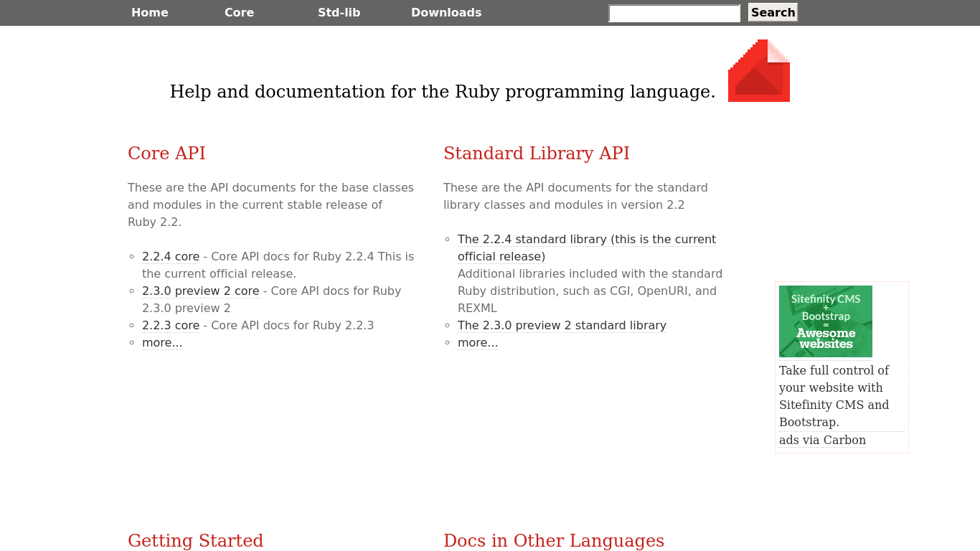Open the 2.2.4 core API docs
The width and height of the screenshot is (980, 551).
pos(171,256)
